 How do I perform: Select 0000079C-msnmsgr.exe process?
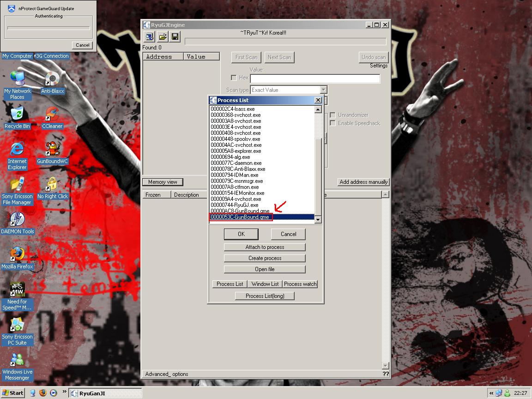click(261, 181)
